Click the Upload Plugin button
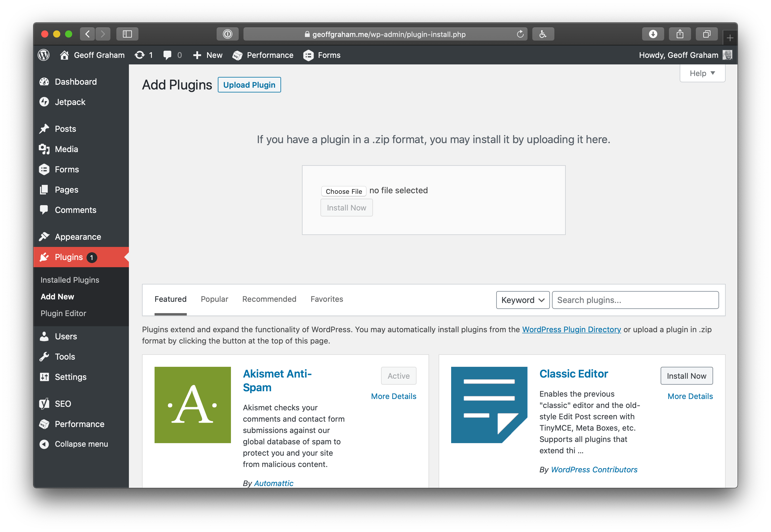This screenshot has width=771, height=532. coord(249,85)
